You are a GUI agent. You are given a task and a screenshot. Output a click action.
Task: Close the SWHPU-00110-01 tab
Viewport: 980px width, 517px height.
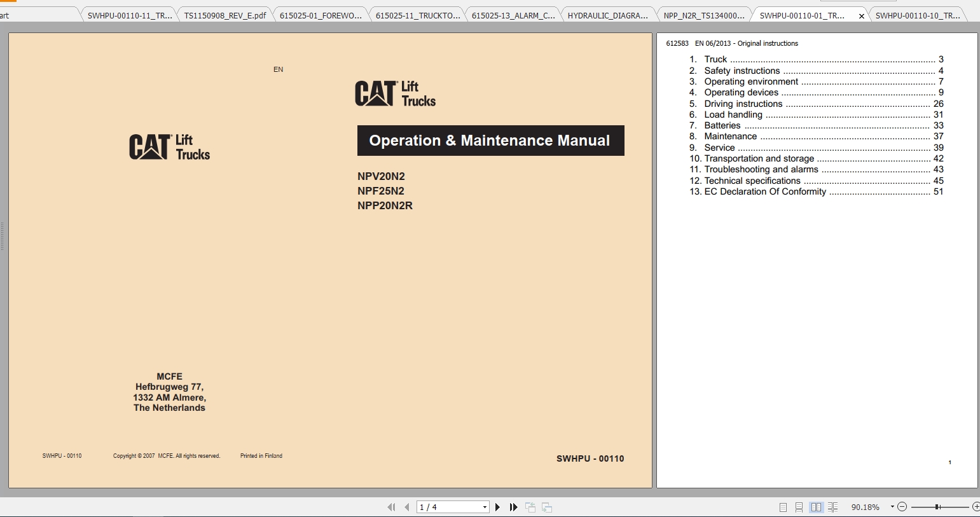tap(861, 15)
